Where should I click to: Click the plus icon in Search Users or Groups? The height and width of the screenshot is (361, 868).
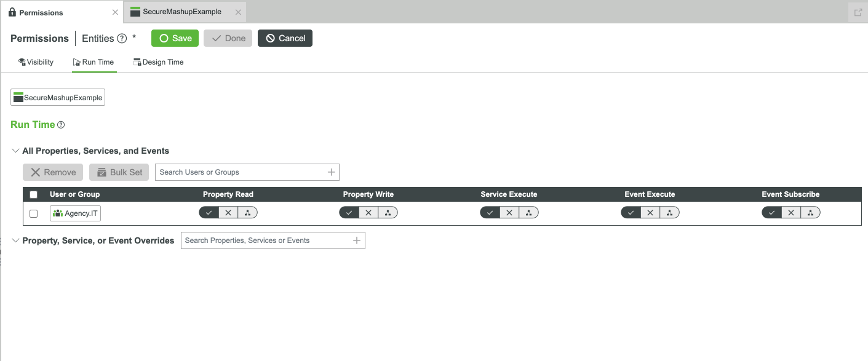pos(332,172)
